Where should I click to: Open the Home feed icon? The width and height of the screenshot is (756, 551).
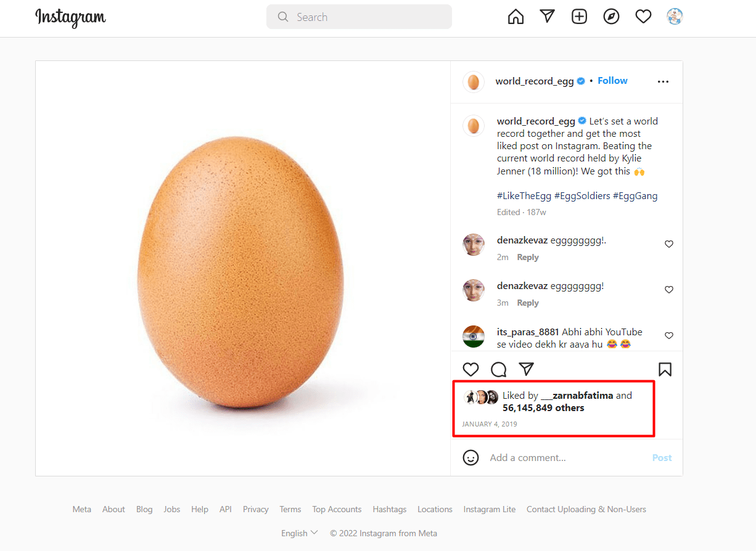[516, 16]
